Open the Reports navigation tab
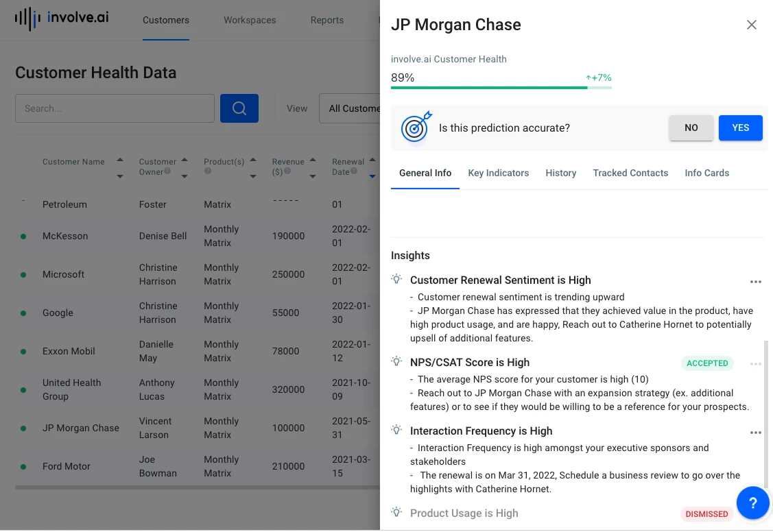 click(327, 20)
